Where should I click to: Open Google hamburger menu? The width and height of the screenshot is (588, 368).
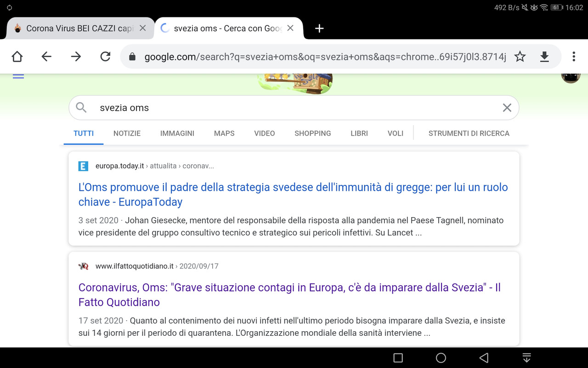click(x=18, y=76)
